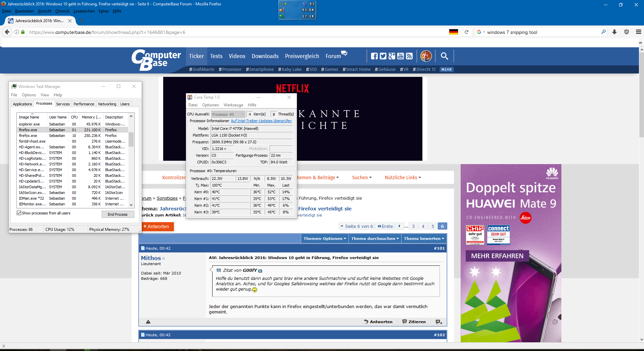
Task: Open Mithos user profile link
Action: pos(151,258)
